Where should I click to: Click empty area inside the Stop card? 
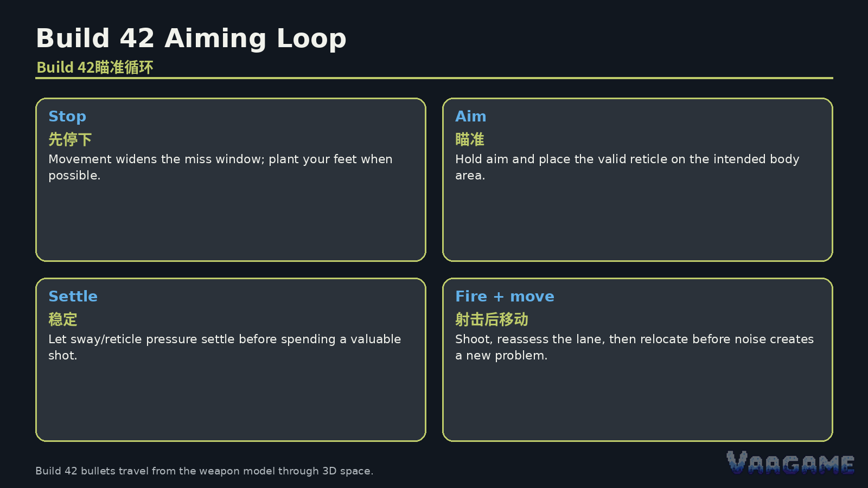click(231, 222)
